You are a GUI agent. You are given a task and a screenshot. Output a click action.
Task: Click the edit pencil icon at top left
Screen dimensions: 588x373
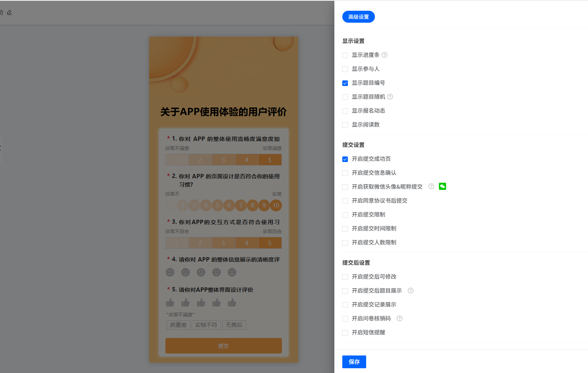click(9, 13)
